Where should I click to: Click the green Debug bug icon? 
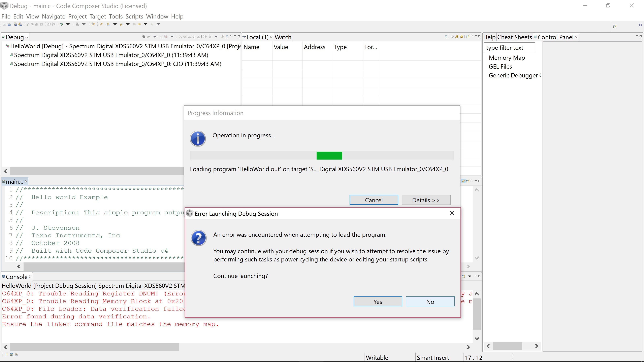pos(62,24)
